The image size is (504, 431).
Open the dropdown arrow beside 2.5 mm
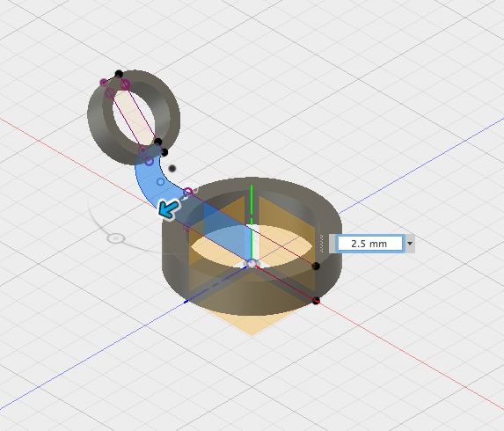(x=410, y=244)
